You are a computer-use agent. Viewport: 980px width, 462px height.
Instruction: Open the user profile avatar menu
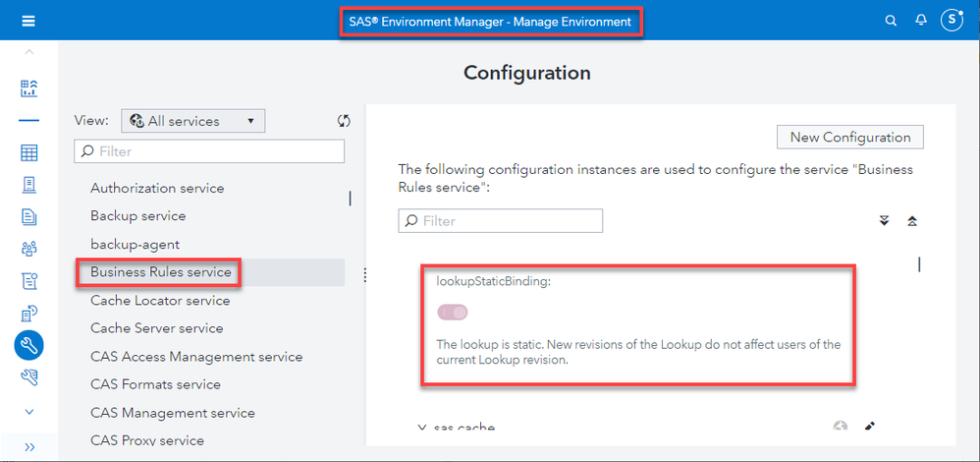[x=953, y=20]
